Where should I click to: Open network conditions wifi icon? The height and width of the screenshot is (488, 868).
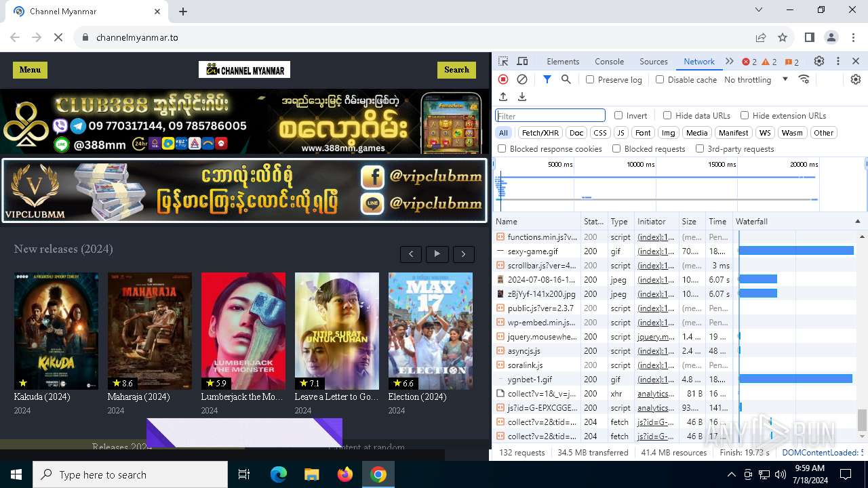click(x=804, y=79)
